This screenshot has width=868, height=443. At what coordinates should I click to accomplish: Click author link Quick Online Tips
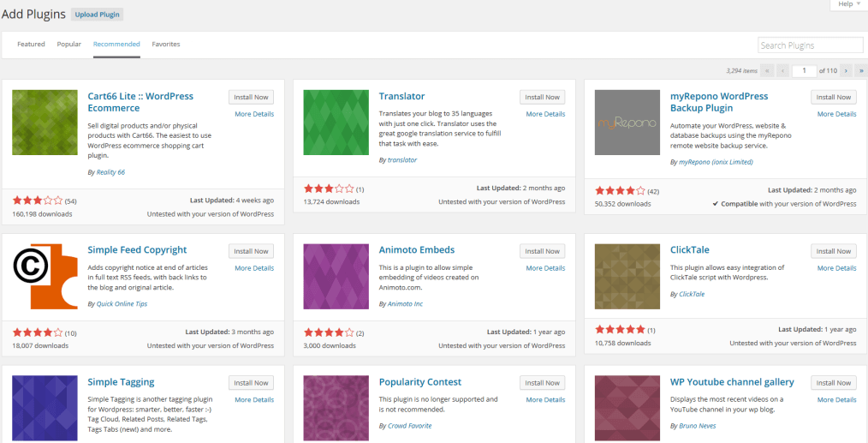point(122,304)
